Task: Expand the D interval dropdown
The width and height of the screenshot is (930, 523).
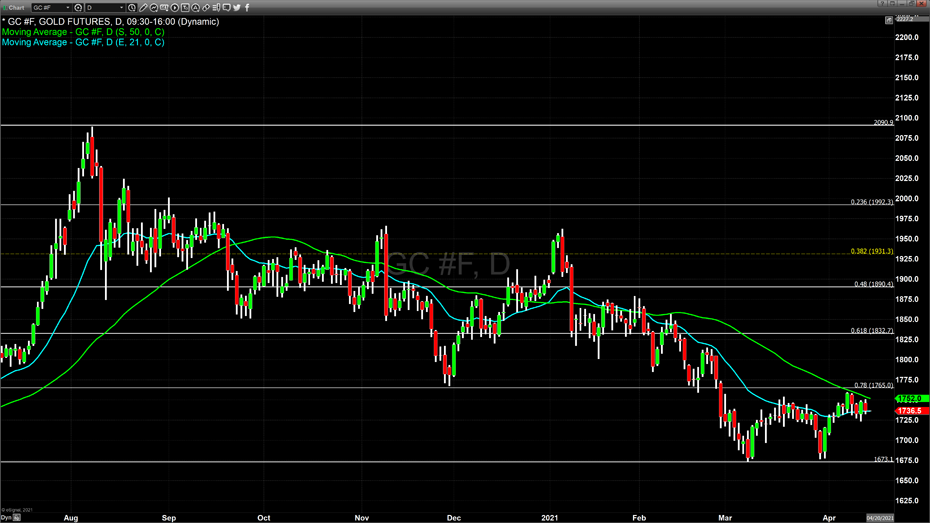Action: 121,7
